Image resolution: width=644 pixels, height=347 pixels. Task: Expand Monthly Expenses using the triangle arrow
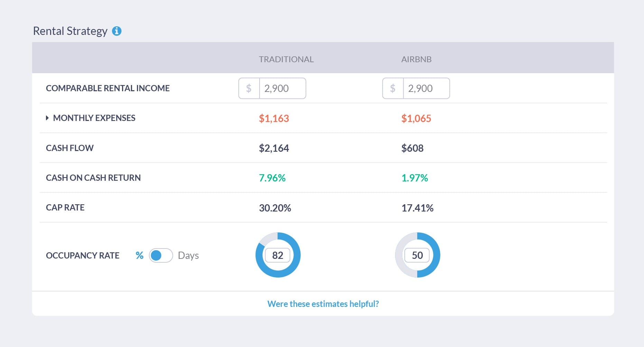47,118
